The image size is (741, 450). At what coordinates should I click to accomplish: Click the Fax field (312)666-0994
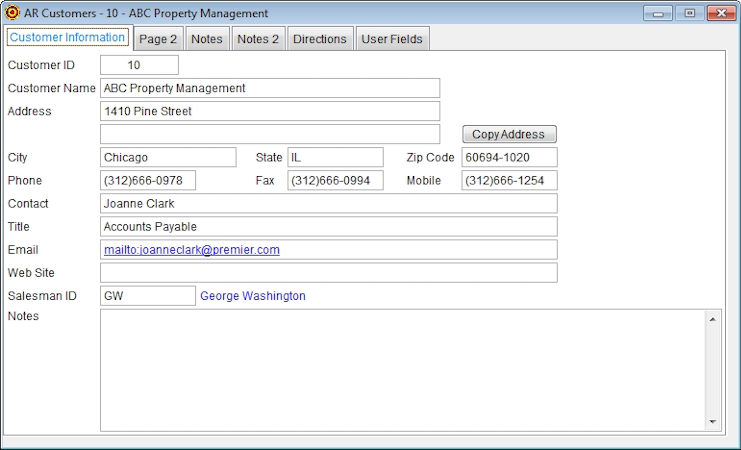tap(336, 181)
